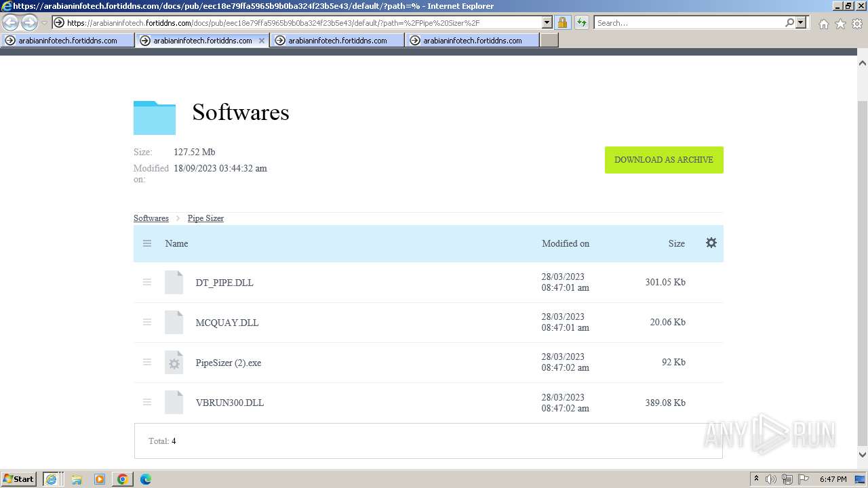868x488 pixels.
Task: Open recent pages dropdown next to Forward
Action: [x=44, y=22]
